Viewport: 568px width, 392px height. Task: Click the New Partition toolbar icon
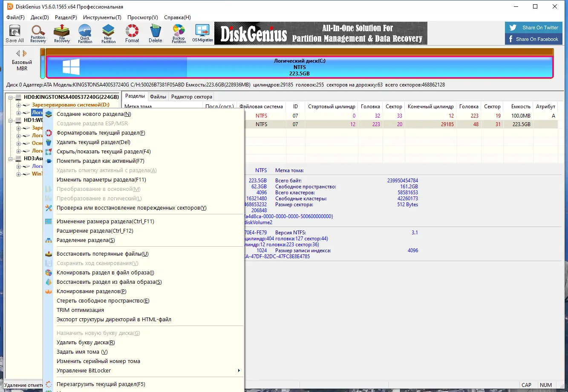109,34
